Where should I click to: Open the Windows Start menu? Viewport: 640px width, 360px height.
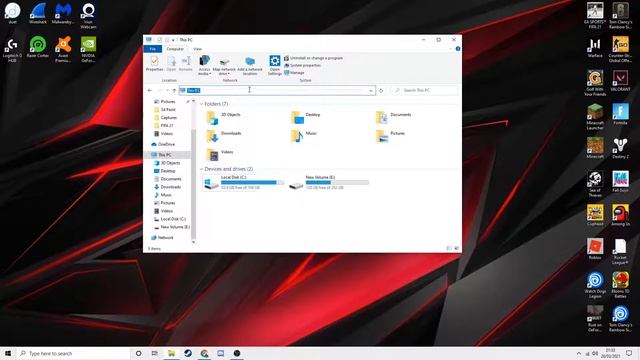click(x=8, y=353)
